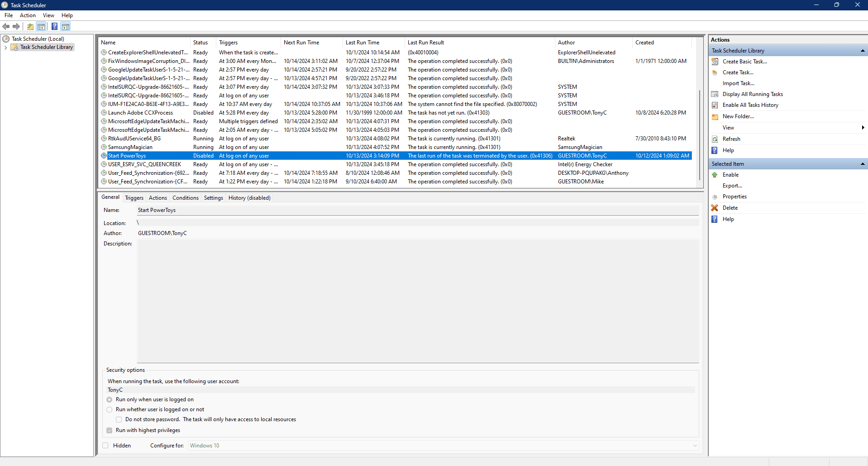This screenshot has height=466, width=868.
Task: Click inside the Description text area
Action: [x=418, y=301]
